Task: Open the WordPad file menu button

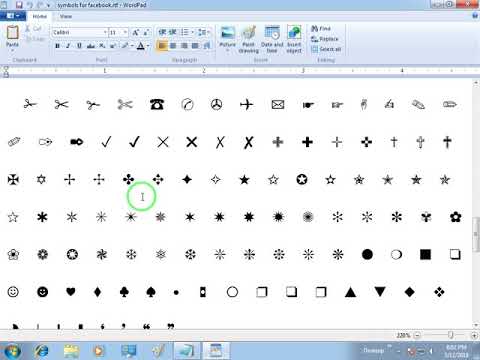Action: (13, 16)
